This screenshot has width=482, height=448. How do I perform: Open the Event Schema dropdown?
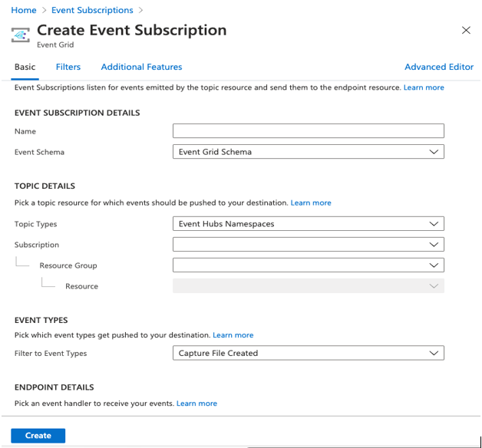click(x=308, y=152)
